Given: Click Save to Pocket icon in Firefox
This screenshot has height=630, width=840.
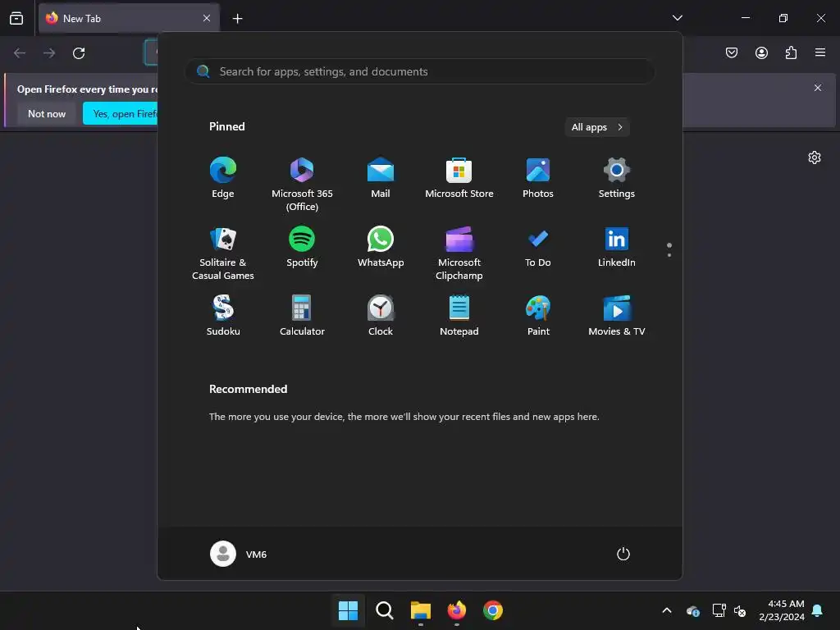Looking at the screenshot, I should click(x=732, y=52).
